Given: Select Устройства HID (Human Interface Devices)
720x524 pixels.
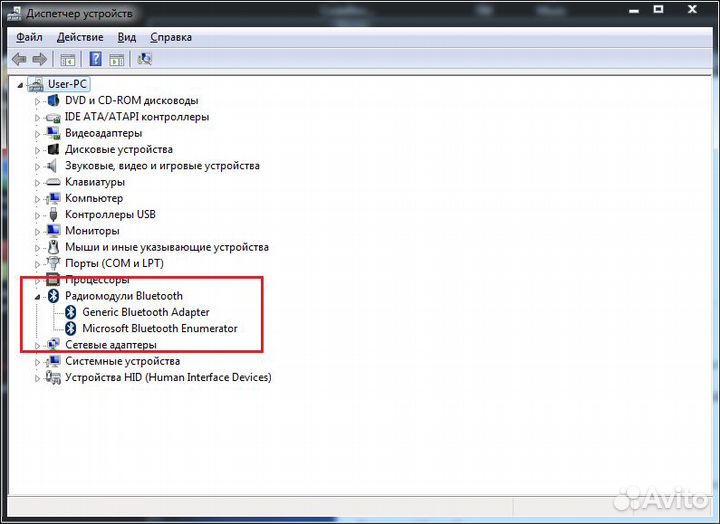Looking at the screenshot, I should click(168, 377).
